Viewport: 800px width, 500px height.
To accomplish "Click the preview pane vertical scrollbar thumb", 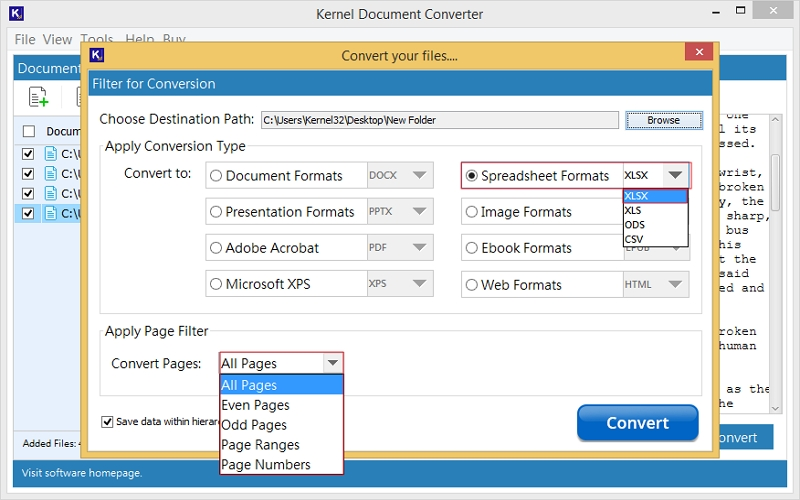I will click(x=775, y=182).
